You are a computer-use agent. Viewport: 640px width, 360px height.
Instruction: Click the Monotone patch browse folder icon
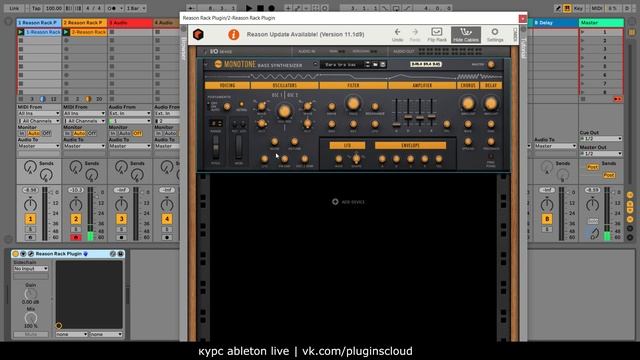click(x=375, y=64)
